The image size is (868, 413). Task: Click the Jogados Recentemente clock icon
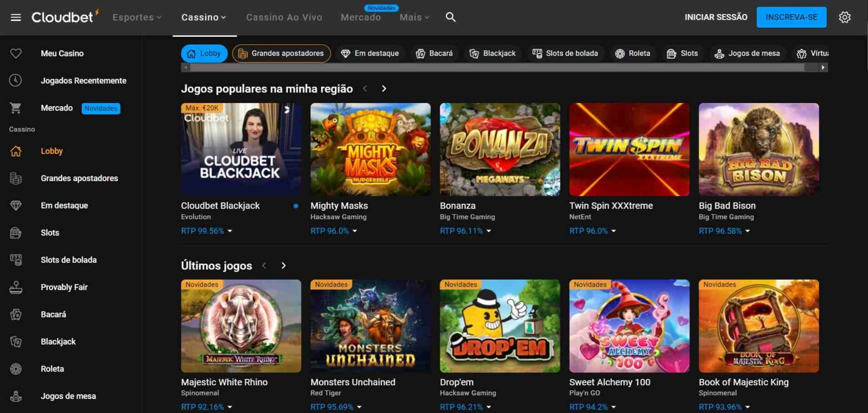16,80
